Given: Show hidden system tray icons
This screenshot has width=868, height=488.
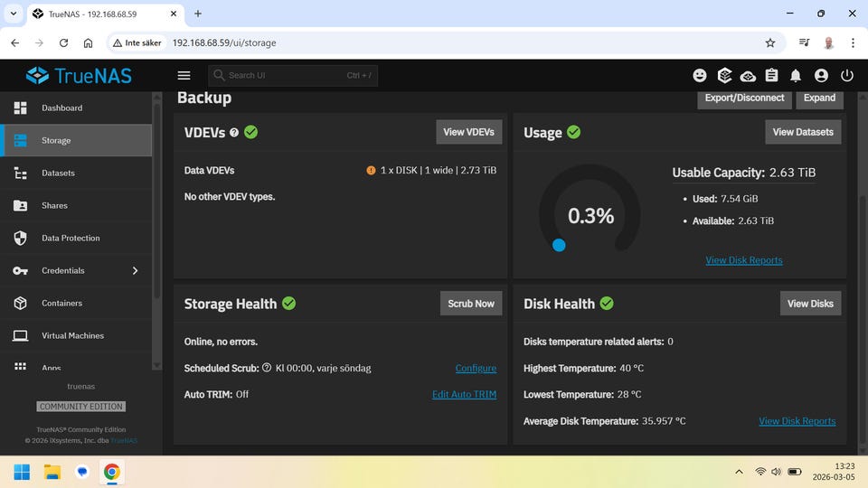Looking at the screenshot, I should 739,472.
